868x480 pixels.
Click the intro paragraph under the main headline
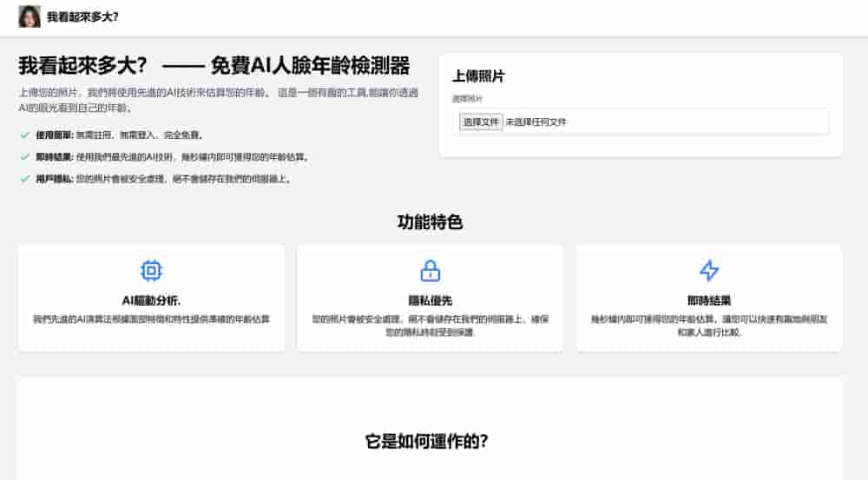point(218,100)
